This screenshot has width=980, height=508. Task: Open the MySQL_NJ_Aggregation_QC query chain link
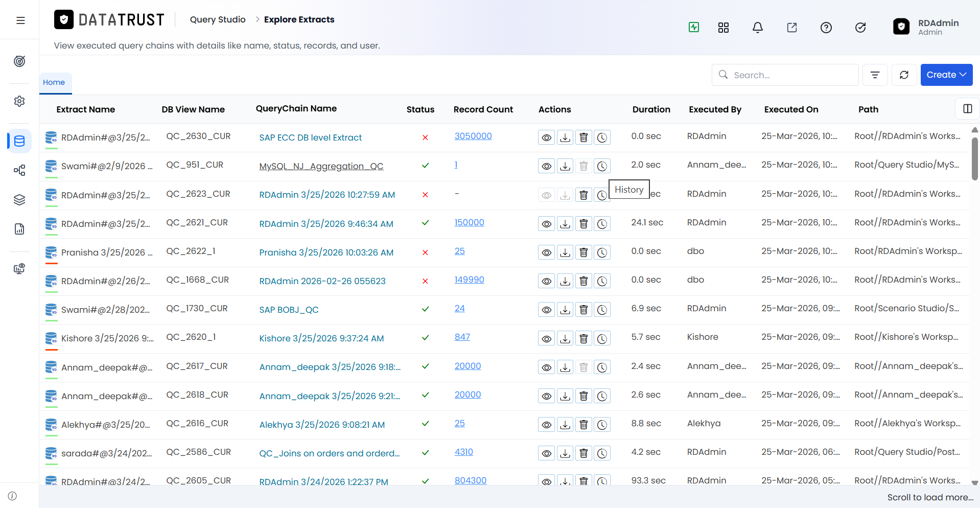321,166
